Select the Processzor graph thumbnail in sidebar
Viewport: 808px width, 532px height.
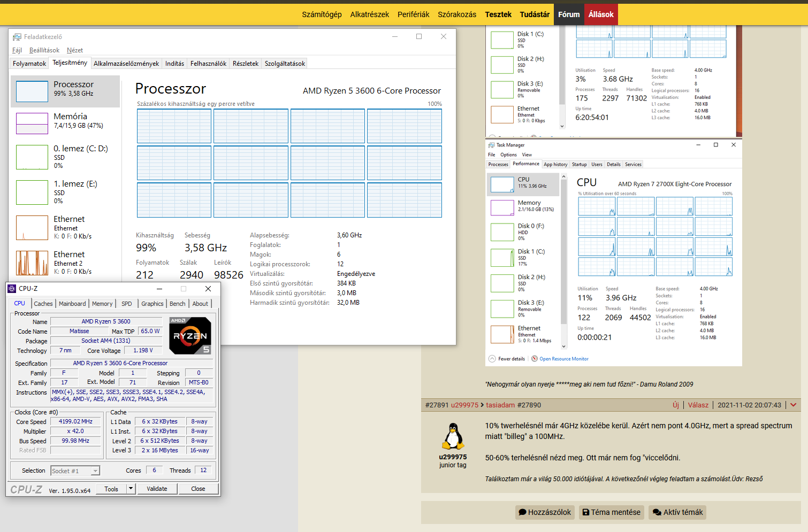32,91
